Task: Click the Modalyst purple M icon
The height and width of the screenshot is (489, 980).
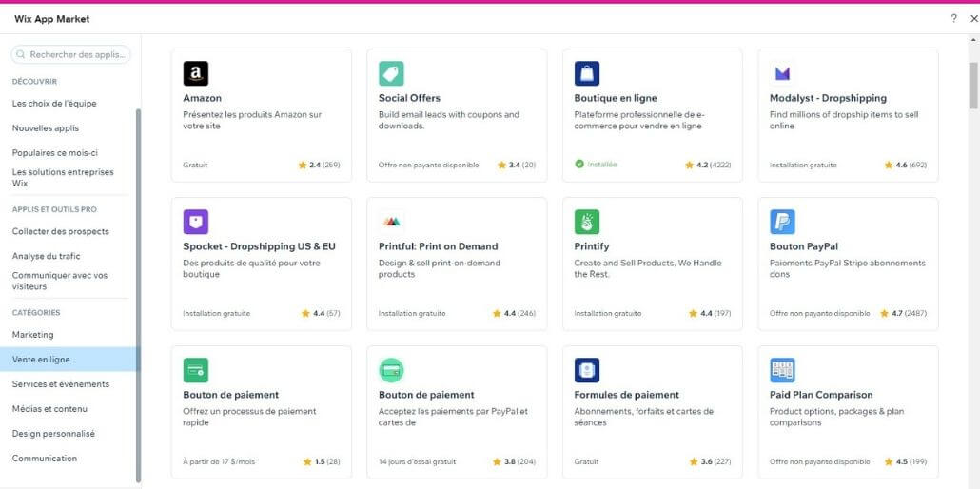Action: 782,73
